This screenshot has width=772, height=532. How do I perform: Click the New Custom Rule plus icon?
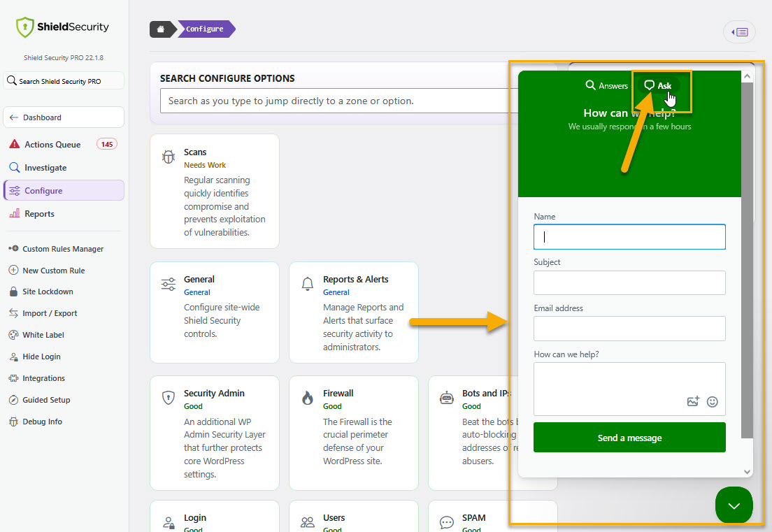[13, 270]
